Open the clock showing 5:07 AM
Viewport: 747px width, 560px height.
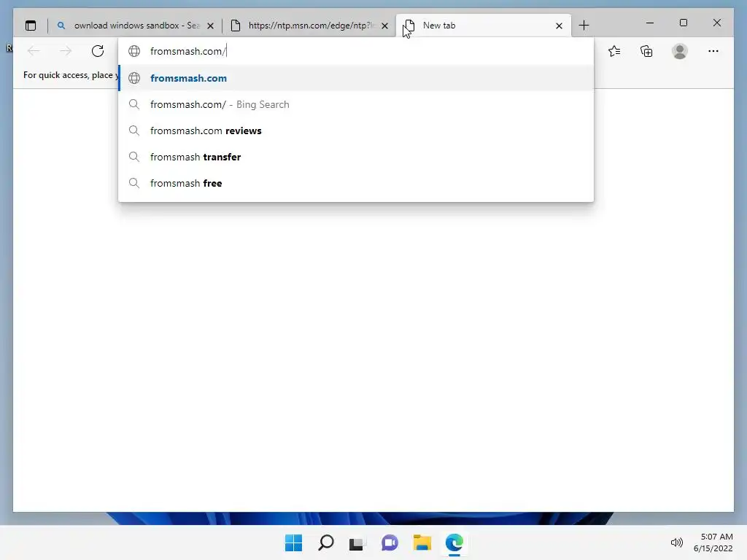pyautogui.click(x=713, y=542)
